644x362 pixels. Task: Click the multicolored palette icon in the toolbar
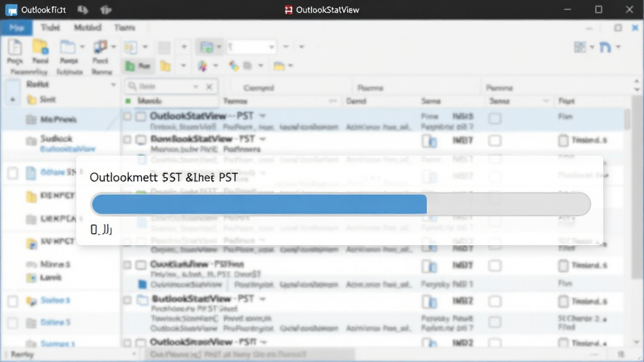click(203, 65)
